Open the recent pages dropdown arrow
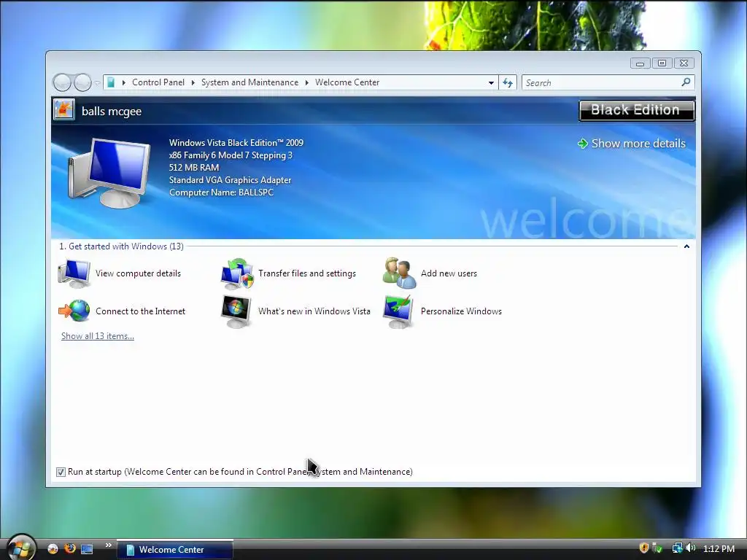 pos(97,83)
